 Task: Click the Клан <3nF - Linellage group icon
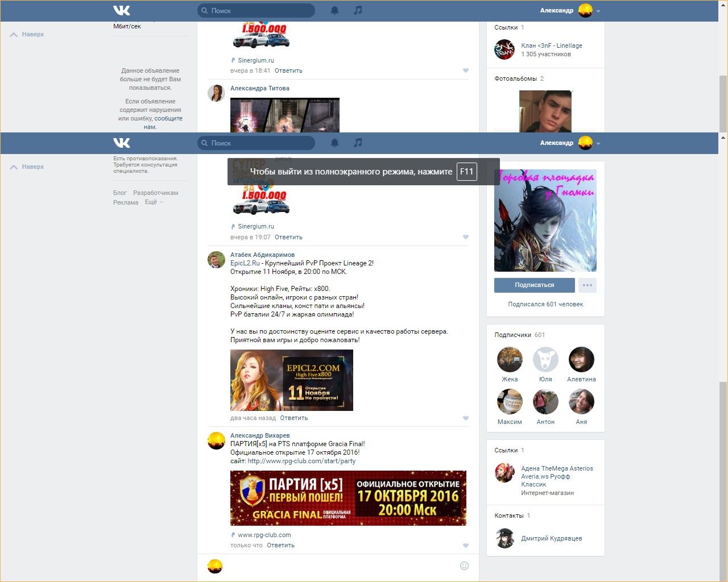point(504,49)
